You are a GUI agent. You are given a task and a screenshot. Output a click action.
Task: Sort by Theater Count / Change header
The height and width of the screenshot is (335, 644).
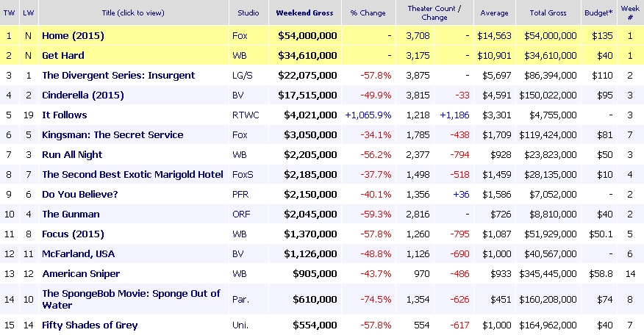434,12
